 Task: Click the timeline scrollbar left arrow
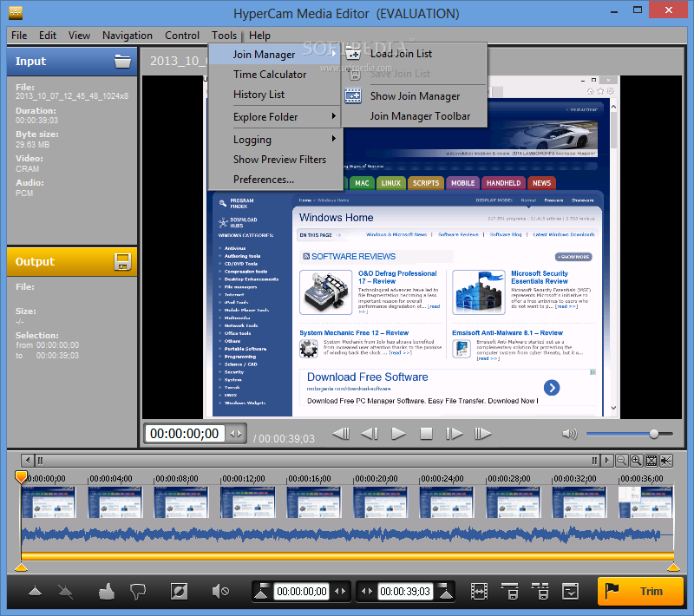point(28,461)
